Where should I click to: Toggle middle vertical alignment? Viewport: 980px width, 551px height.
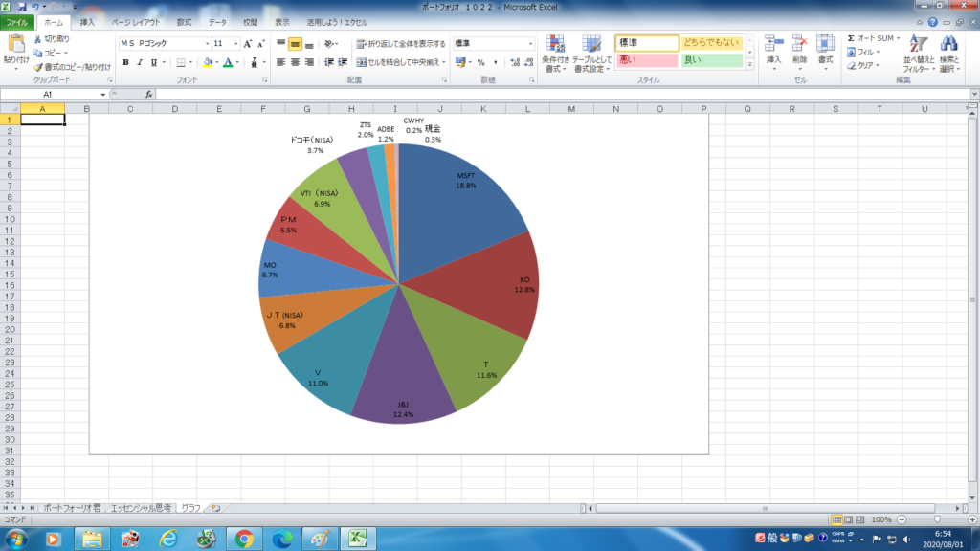point(295,44)
